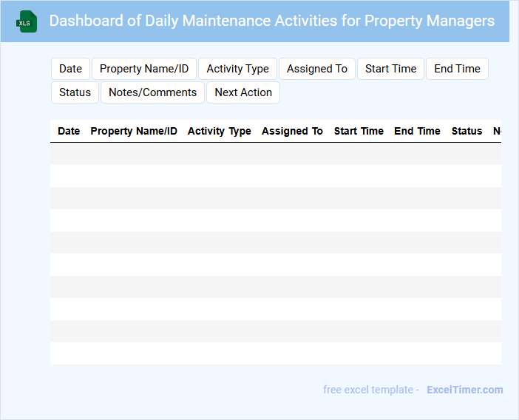This screenshot has width=519, height=420.
Task: Click the Assigned To table column header
Action: 292,131
